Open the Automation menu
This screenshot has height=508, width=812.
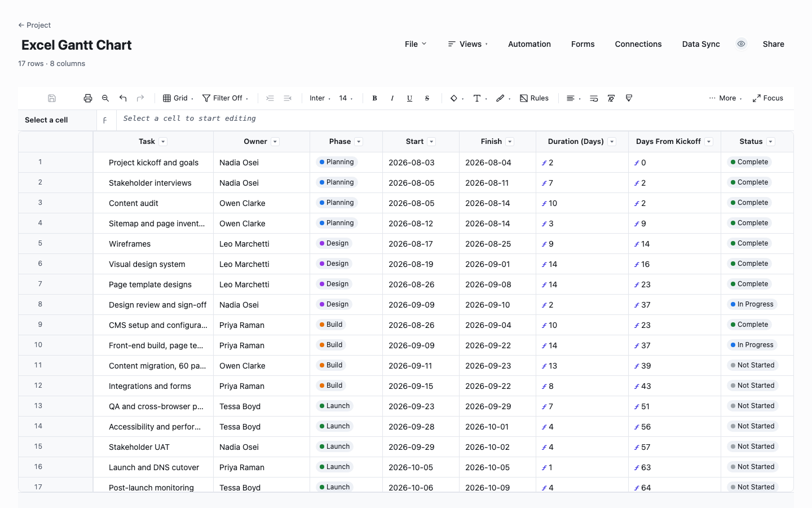coord(529,44)
